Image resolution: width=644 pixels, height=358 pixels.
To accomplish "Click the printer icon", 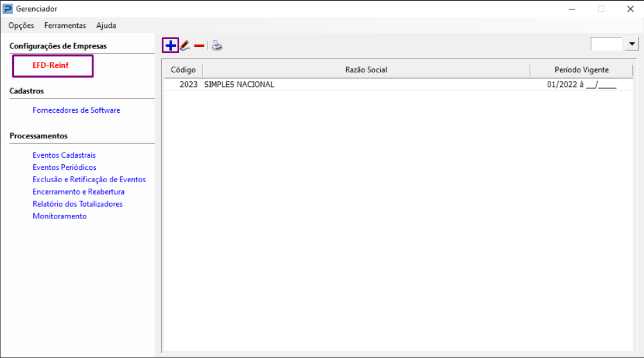I will pos(217,46).
